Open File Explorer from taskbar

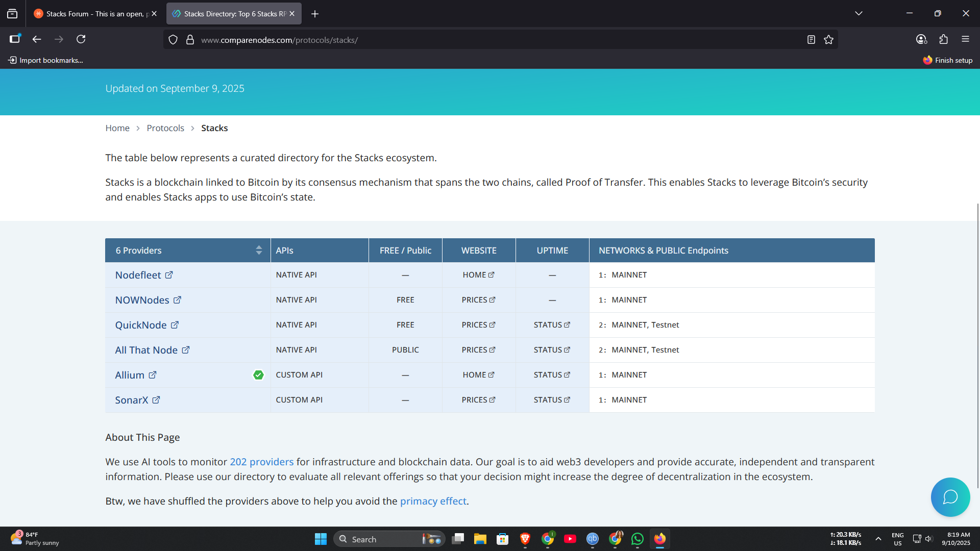[x=480, y=539]
